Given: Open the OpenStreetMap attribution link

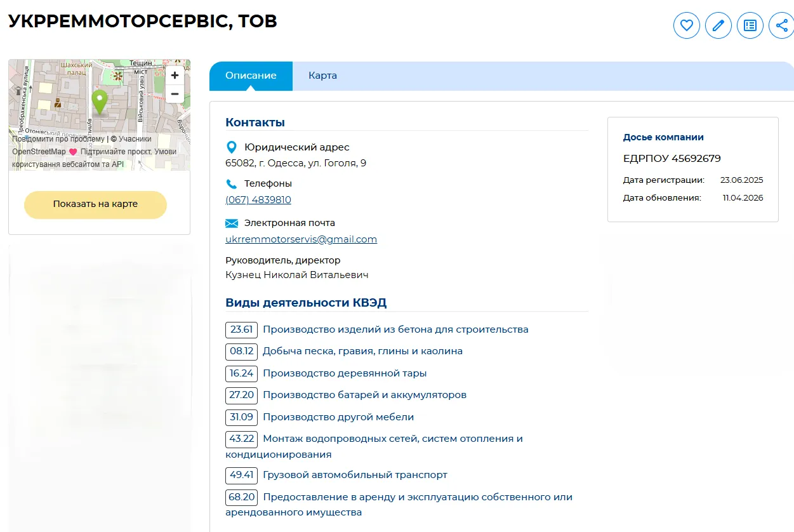Looking at the screenshot, I should [x=39, y=152].
